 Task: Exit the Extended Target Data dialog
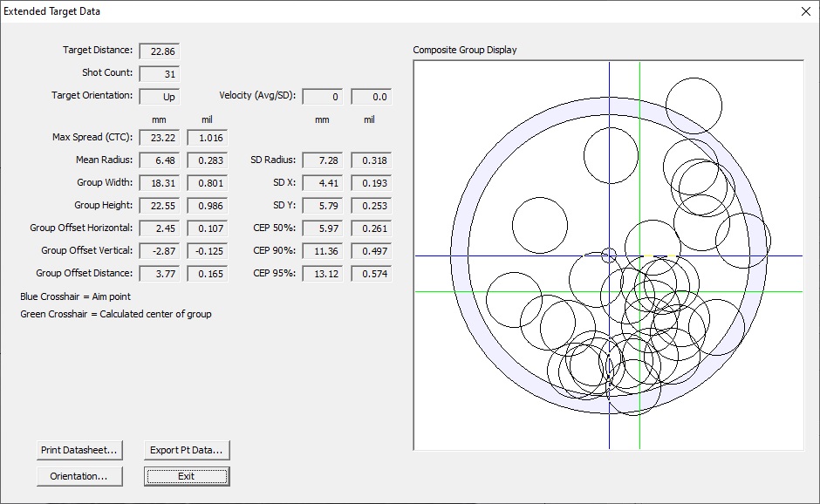point(187,476)
